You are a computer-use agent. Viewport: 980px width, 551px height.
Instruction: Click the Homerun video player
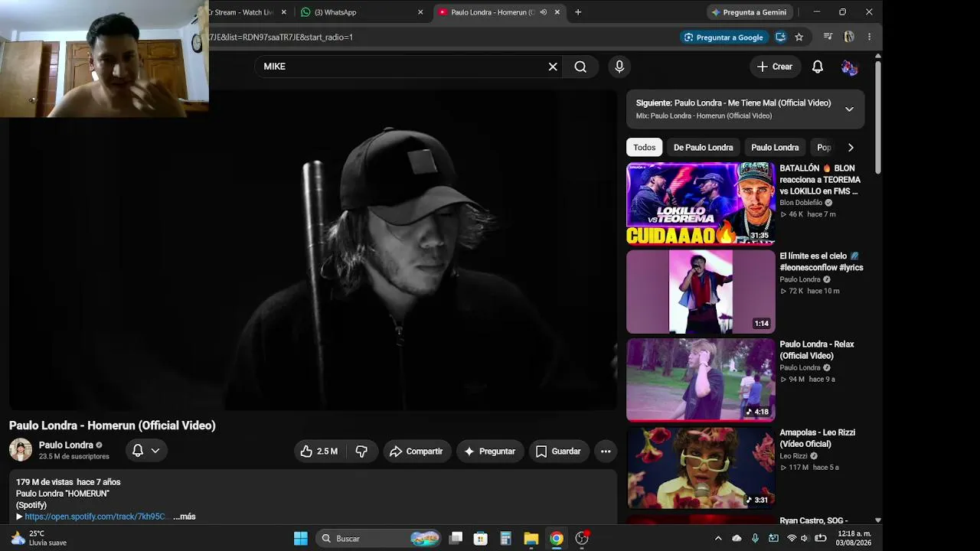click(x=313, y=249)
